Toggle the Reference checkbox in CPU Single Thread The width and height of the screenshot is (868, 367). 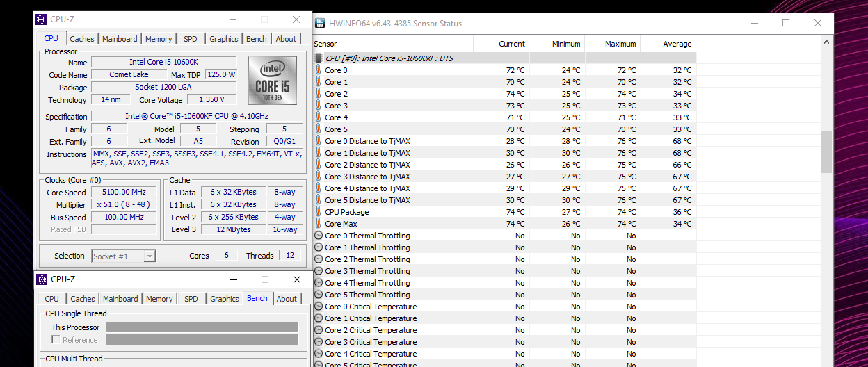(56, 340)
